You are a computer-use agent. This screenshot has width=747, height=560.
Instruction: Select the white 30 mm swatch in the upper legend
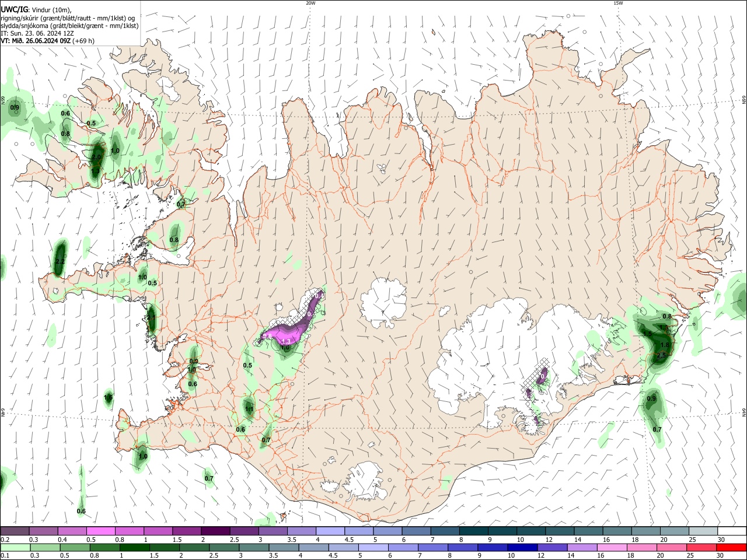[732, 531]
